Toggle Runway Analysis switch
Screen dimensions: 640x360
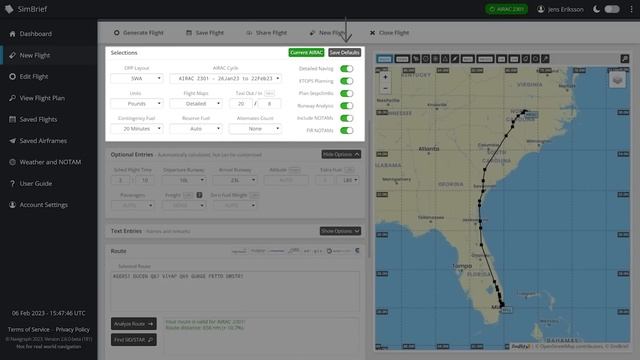click(x=347, y=106)
